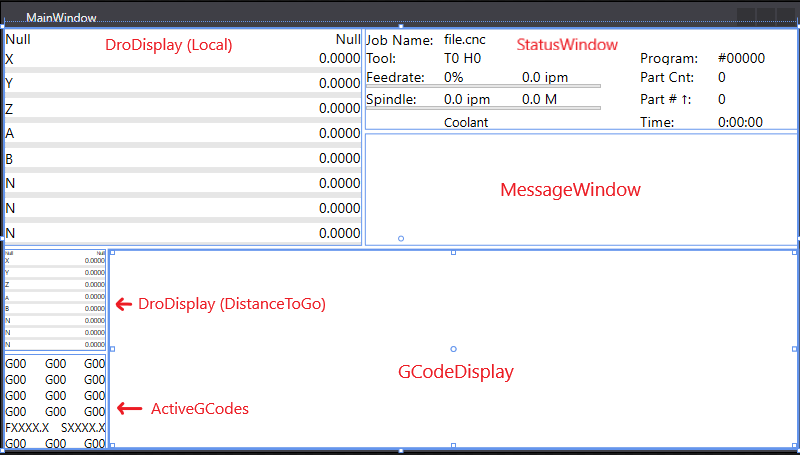Click the first G00 code in ActiveGCodes
This screenshot has height=455, width=800.
(16, 364)
